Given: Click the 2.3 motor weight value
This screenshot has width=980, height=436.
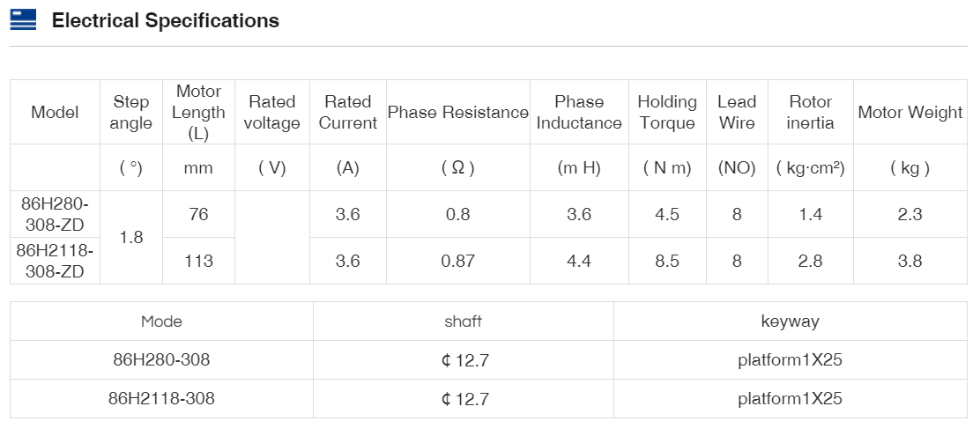Looking at the screenshot, I should (x=909, y=214).
